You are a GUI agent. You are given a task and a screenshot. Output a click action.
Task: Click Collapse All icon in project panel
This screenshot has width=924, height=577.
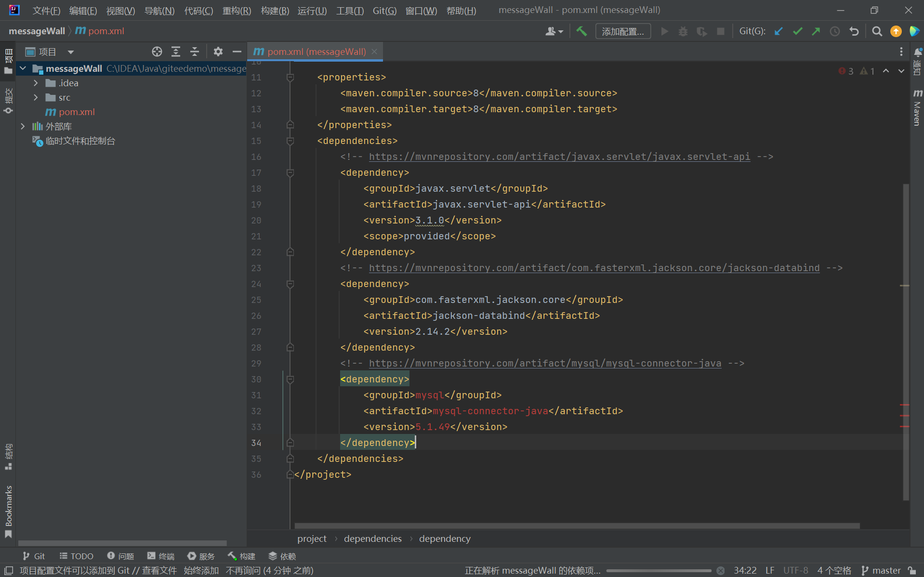coord(195,52)
